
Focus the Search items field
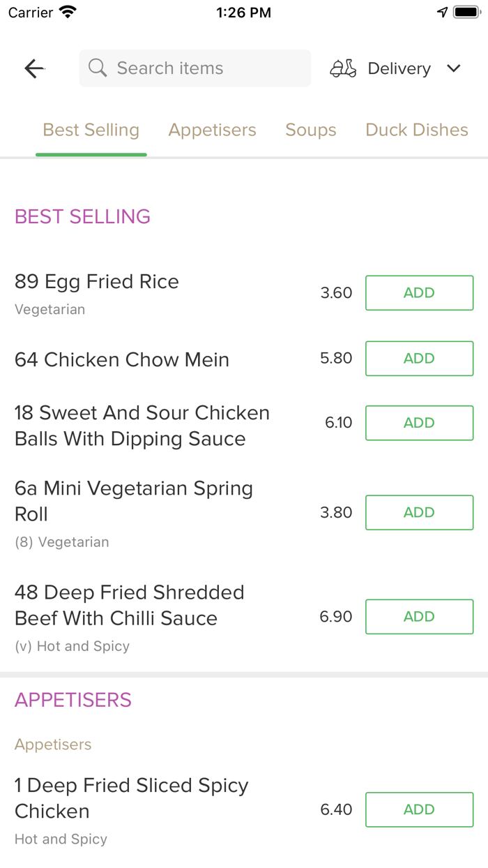coord(202,68)
